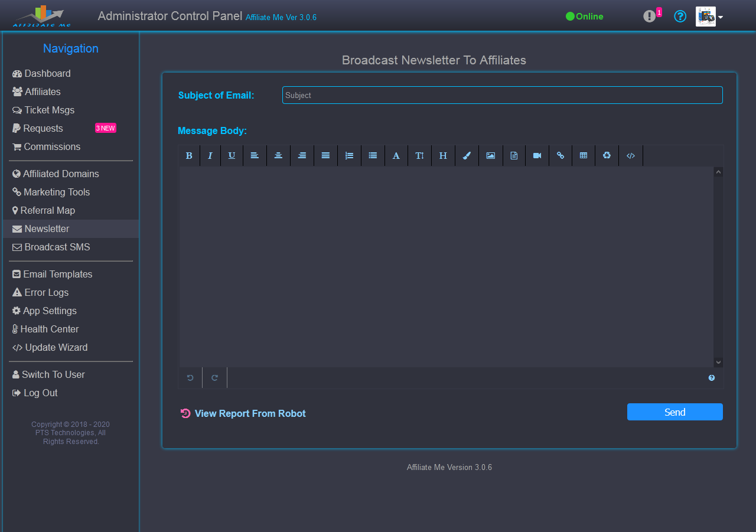Image resolution: width=756 pixels, height=532 pixels.
Task: Open the text color brush tool
Action: (467, 156)
